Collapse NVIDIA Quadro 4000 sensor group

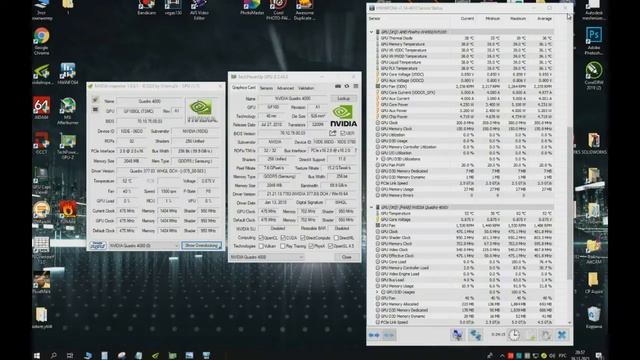tap(371, 207)
